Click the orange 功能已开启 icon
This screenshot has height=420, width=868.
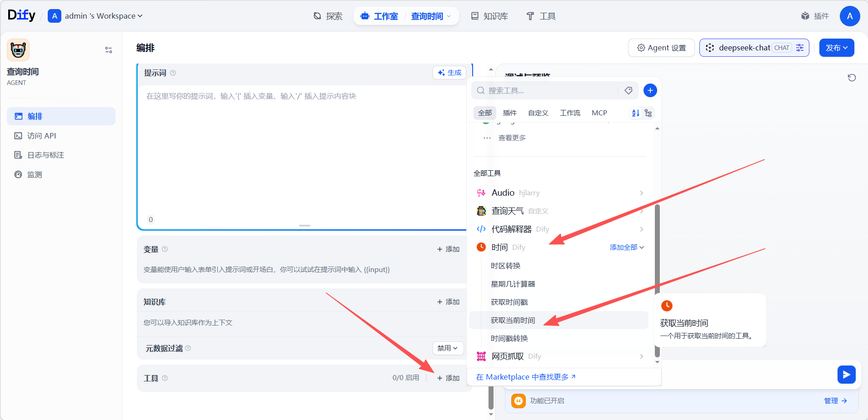[519, 401]
